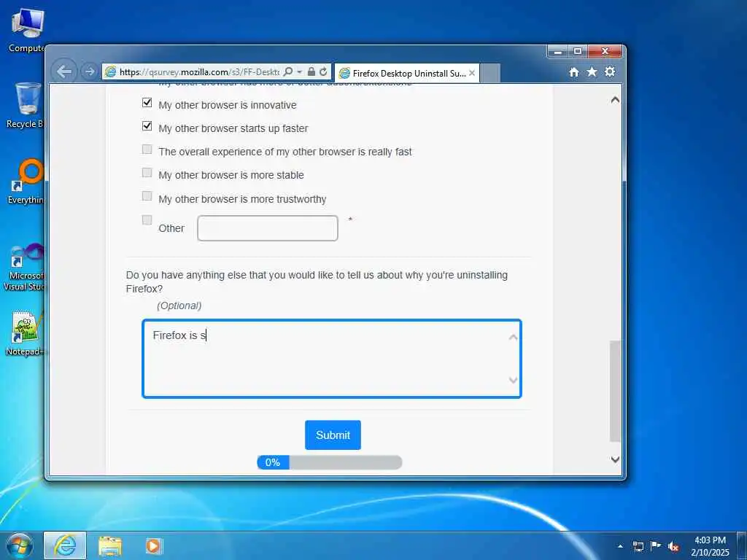Select the Computer desktop icon
747x560 pixels.
click(x=26, y=31)
